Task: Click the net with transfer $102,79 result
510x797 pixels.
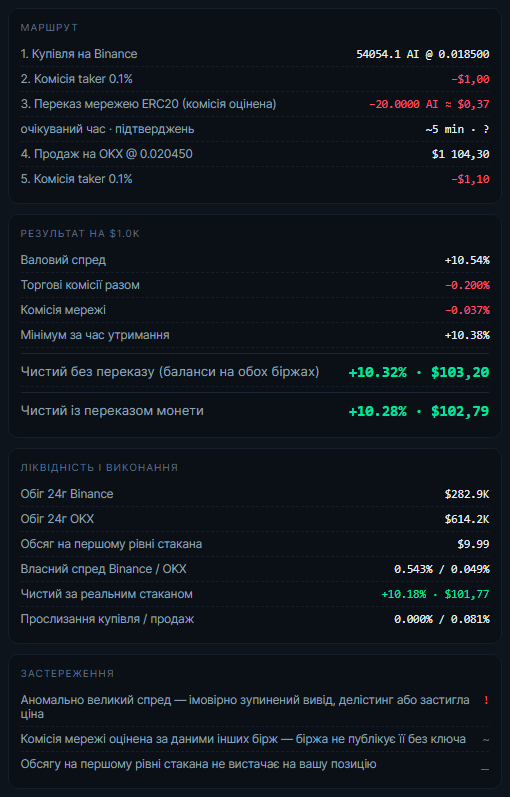Action: [460, 411]
